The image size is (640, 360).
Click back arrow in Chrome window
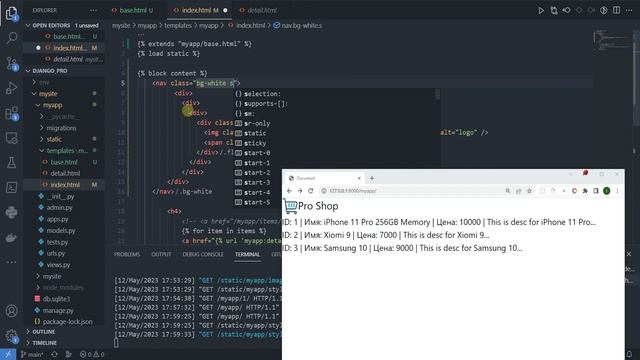point(289,191)
